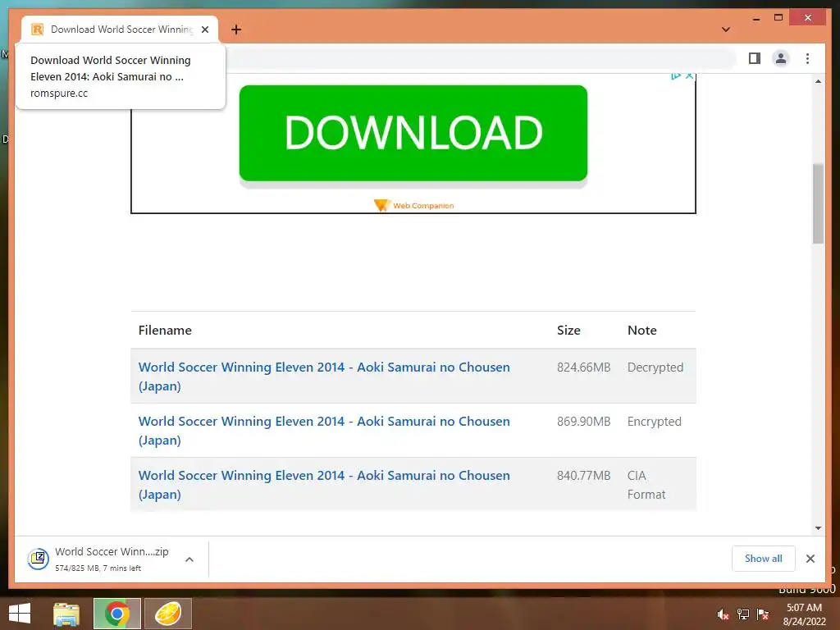Image resolution: width=840 pixels, height=630 pixels.
Task: Click the Encrypted note text
Action: (654, 422)
